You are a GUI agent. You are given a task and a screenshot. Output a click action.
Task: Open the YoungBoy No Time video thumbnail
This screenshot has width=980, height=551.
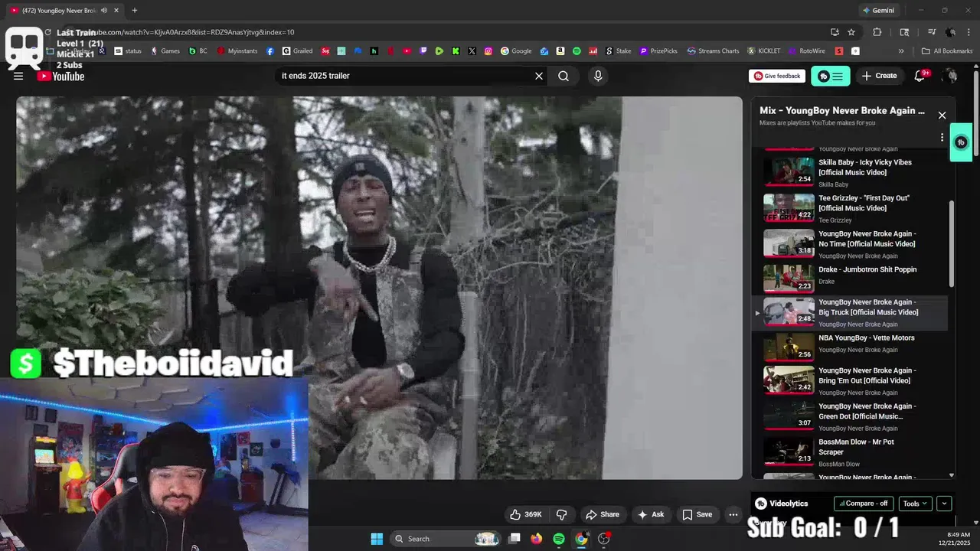pos(789,243)
